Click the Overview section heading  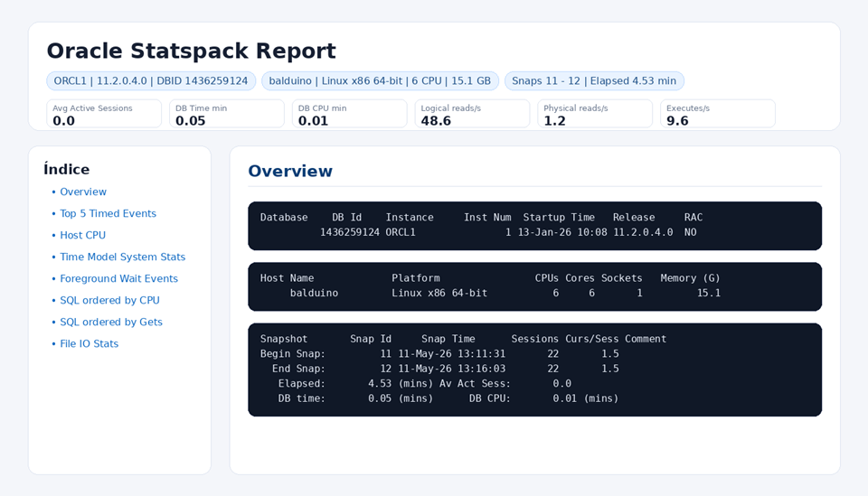click(x=290, y=171)
